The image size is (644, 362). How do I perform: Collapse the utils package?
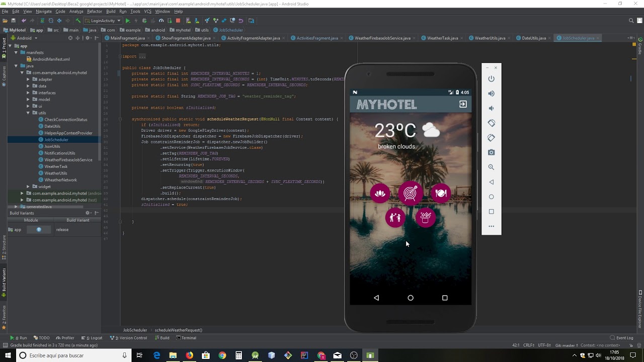coord(28,113)
